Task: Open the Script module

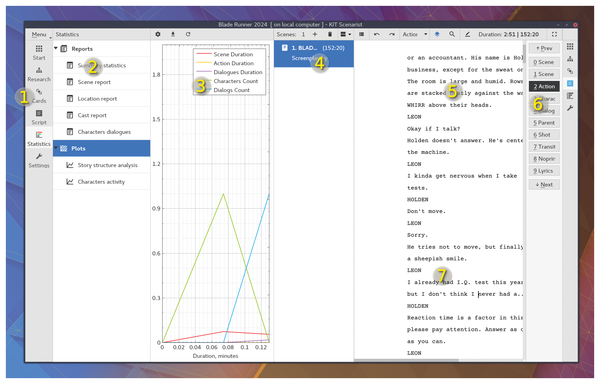Action: tap(39, 117)
